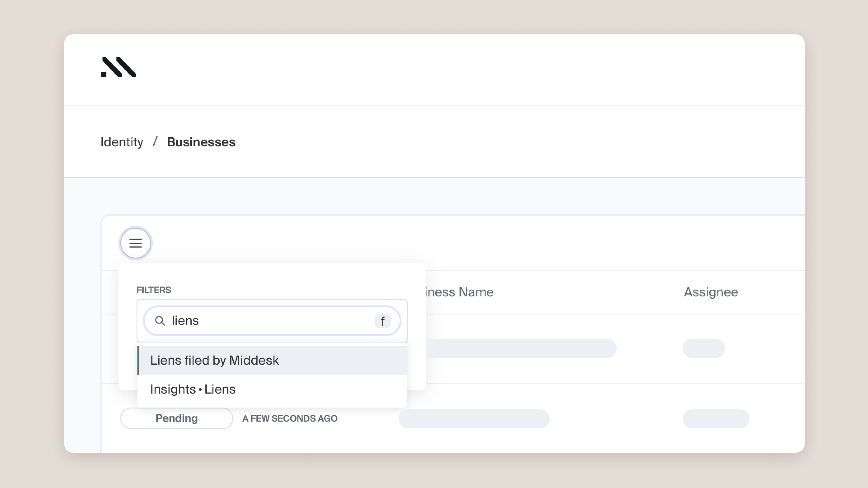
Task: Click the 'A FEW SECONDS AGO' timestamp
Action: click(x=290, y=418)
